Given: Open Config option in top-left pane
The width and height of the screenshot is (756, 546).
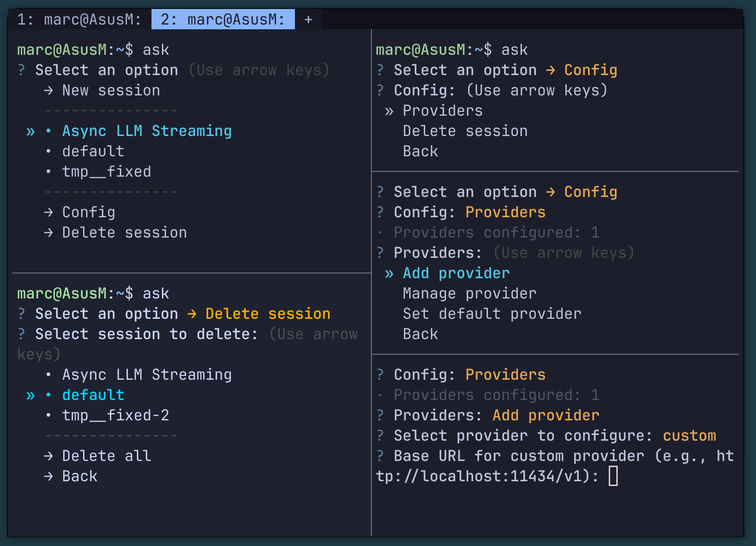Looking at the screenshot, I should pos(89,212).
